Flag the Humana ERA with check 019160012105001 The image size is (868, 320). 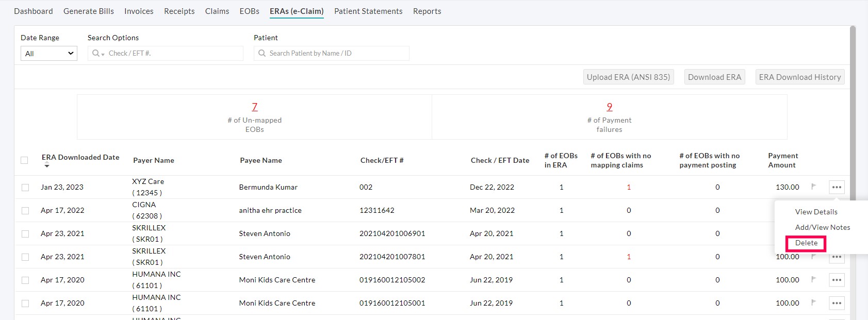(x=814, y=302)
